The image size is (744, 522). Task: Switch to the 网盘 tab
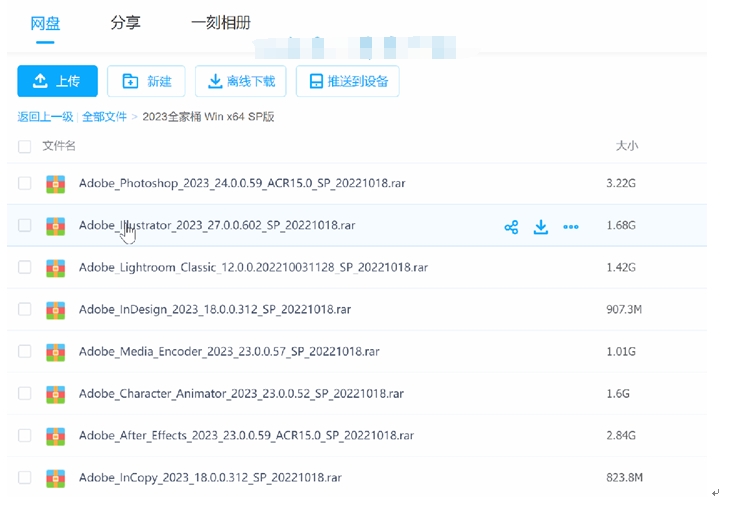[x=45, y=23]
